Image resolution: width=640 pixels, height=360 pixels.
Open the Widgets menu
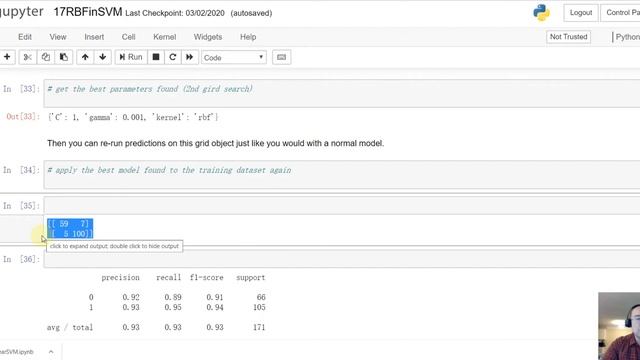(208, 37)
